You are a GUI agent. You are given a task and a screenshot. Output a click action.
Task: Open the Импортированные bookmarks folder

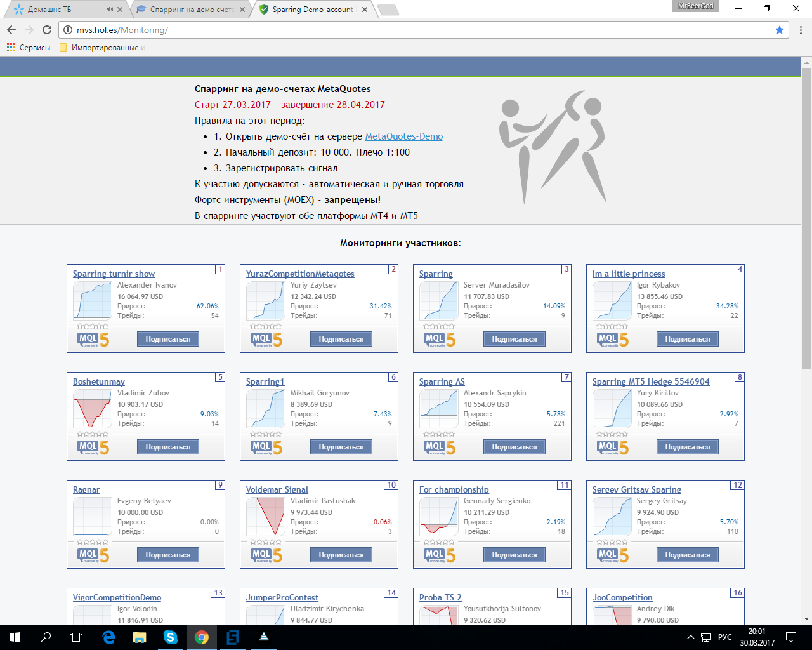pyautogui.click(x=102, y=48)
